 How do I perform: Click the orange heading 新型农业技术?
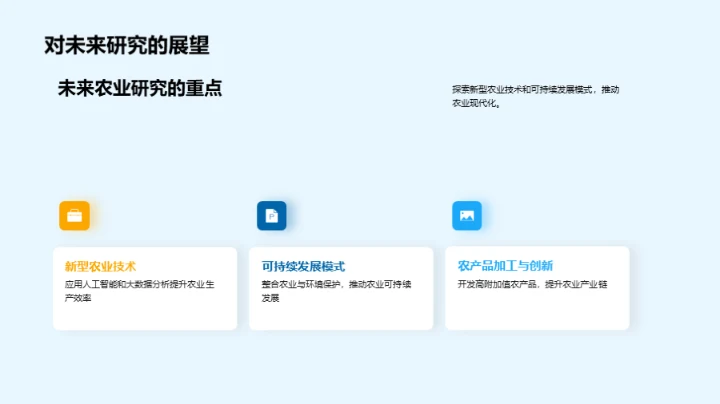click(100, 266)
